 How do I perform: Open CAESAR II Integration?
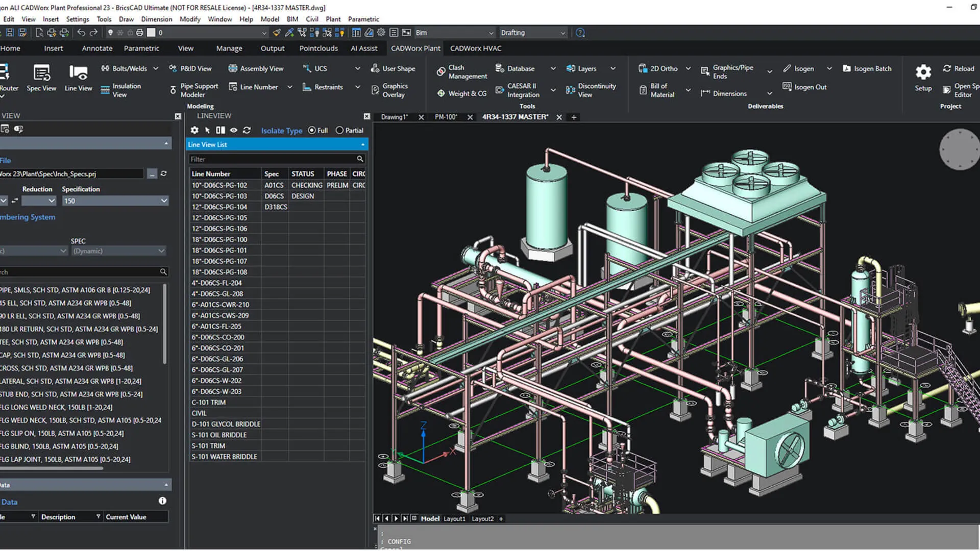point(522,90)
